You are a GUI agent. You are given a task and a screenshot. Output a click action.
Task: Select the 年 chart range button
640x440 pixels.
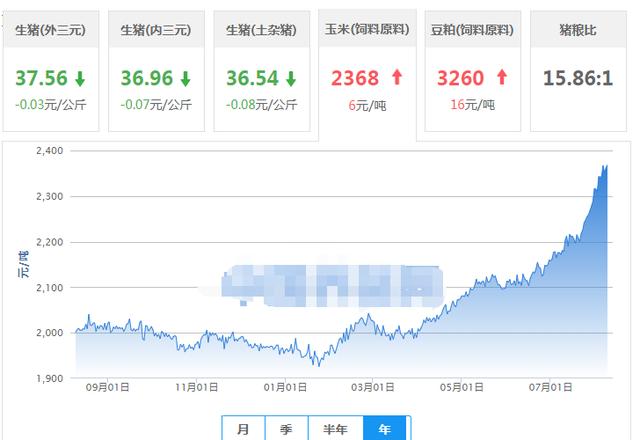[386, 429]
